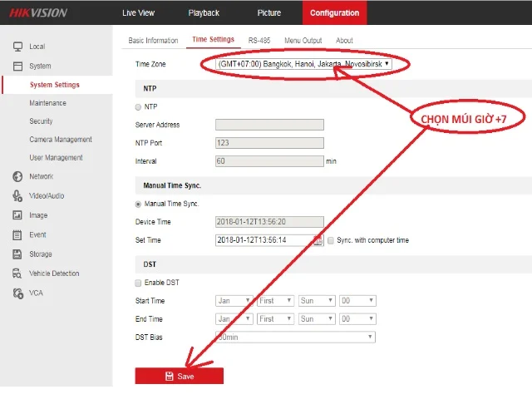This screenshot has height=399, width=532.
Task: Open Start Time month dropdown
Action: [234, 301]
